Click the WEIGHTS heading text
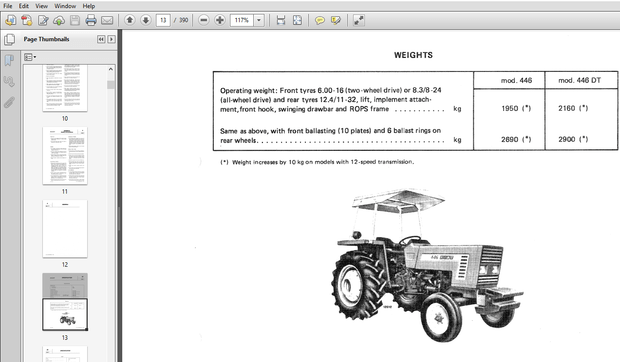This screenshot has width=620, height=362. pos(413,55)
